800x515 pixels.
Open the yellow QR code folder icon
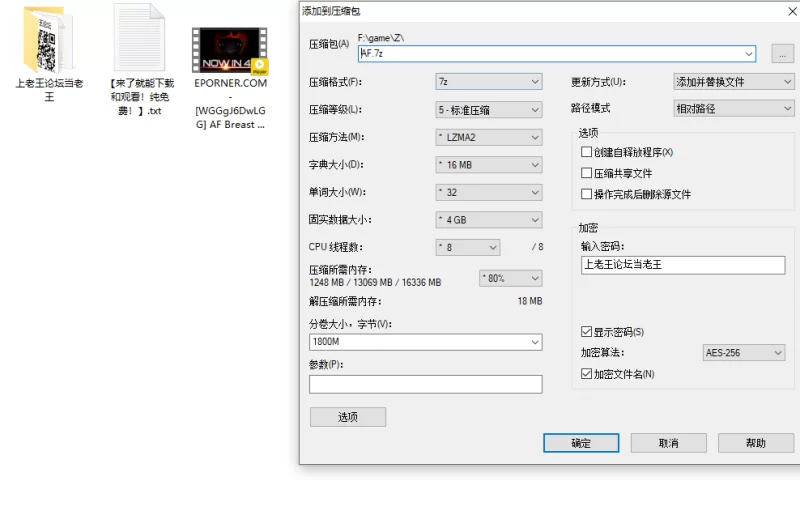49,39
